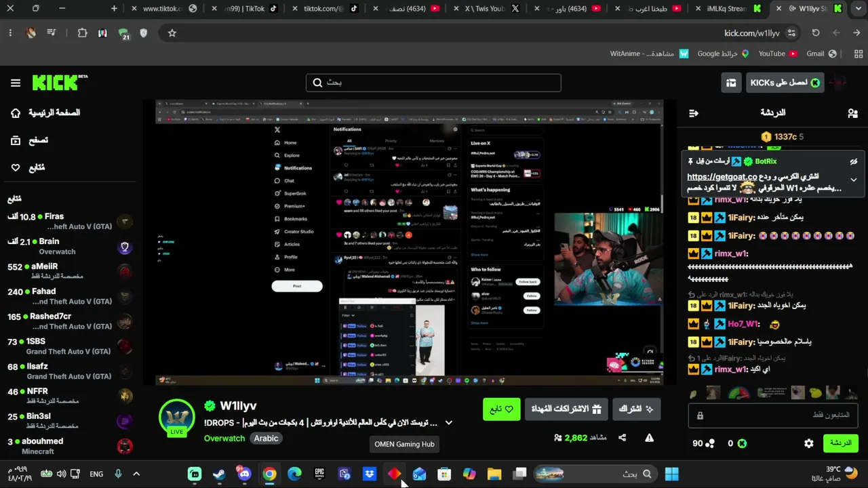Focus the Kick search field

[x=433, y=83]
